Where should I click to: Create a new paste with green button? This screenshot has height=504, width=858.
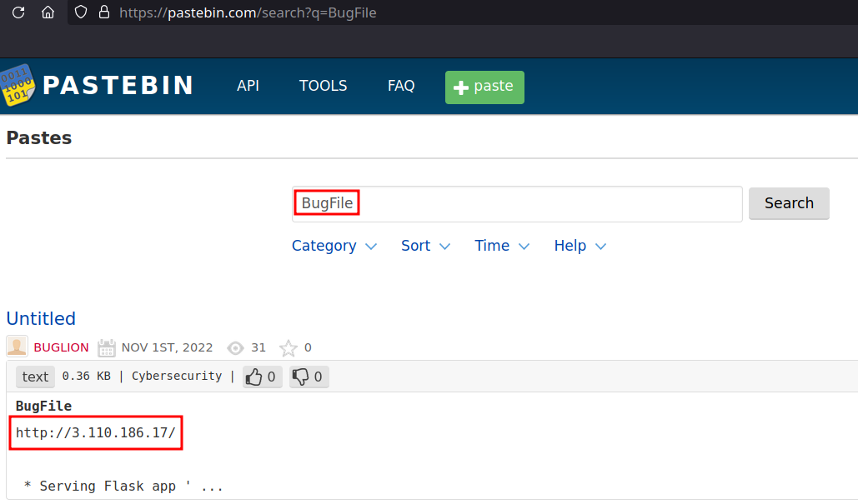click(x=484, y=87)
